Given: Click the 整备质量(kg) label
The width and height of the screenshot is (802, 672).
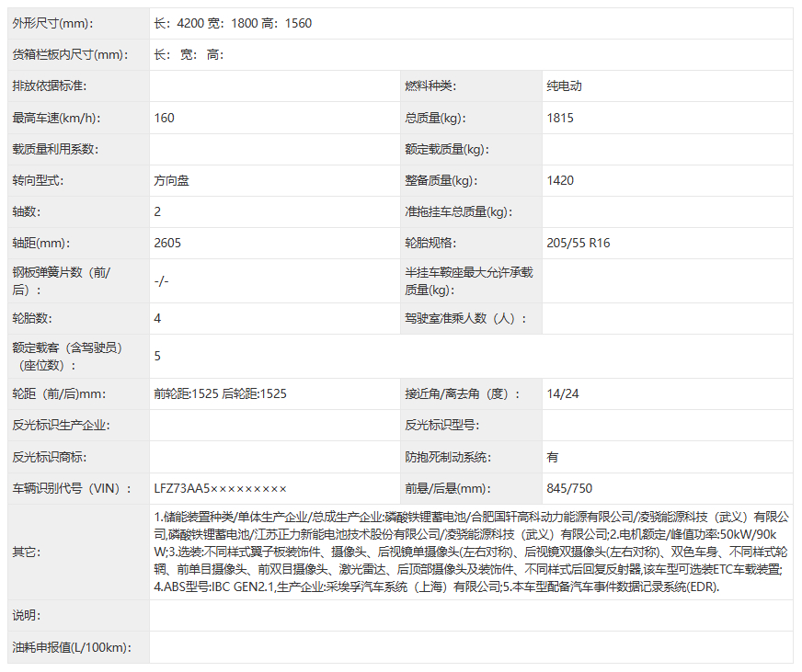Looking at the screenshot, I should click(x=441, y=180).
